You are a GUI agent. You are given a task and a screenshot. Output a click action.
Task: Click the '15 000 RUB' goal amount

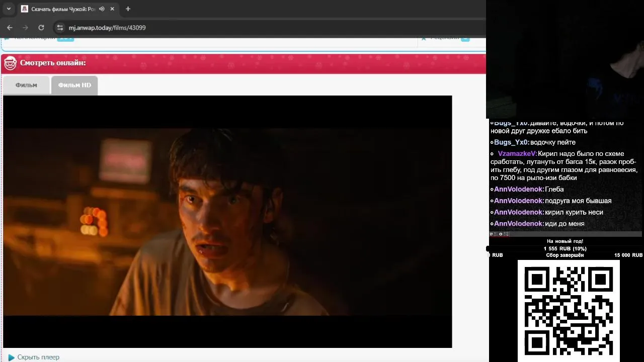[x=628, y=255]
